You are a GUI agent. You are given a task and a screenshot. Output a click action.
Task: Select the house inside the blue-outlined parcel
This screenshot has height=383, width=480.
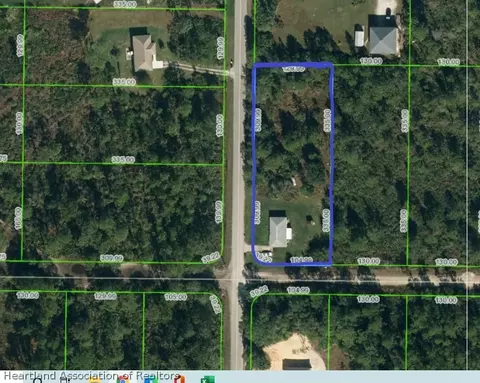coord(278,232)
